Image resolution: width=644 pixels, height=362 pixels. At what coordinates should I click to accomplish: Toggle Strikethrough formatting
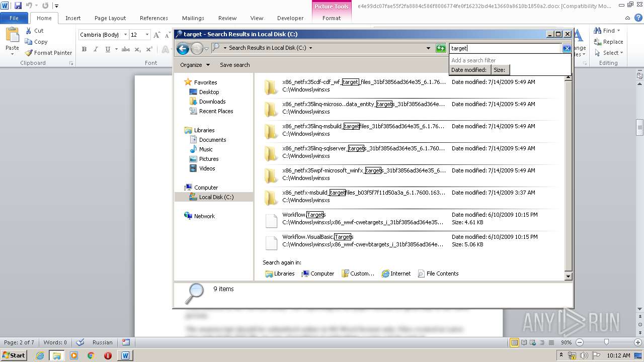(x=126, y=49)
